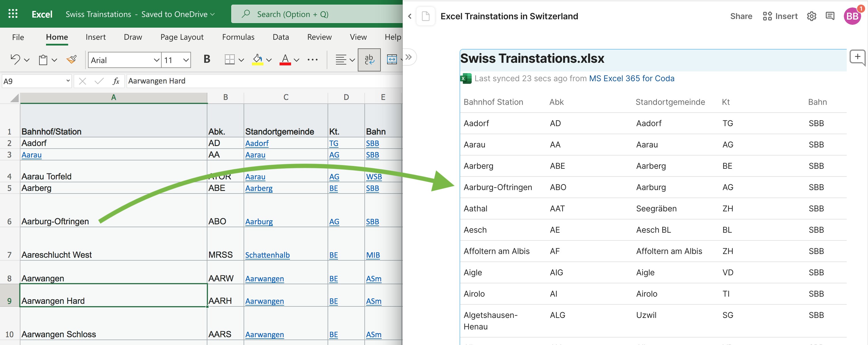This screenshot has width=868, height=345.
Task: Cancel cell entry with X icon
Action: [x=82, y=81]
